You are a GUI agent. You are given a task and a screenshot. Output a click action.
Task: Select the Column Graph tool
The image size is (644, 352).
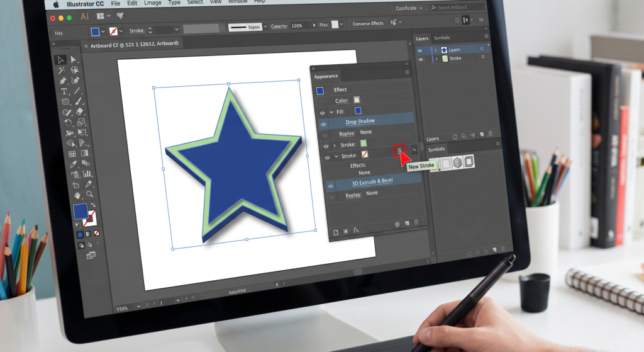[87, 174]
